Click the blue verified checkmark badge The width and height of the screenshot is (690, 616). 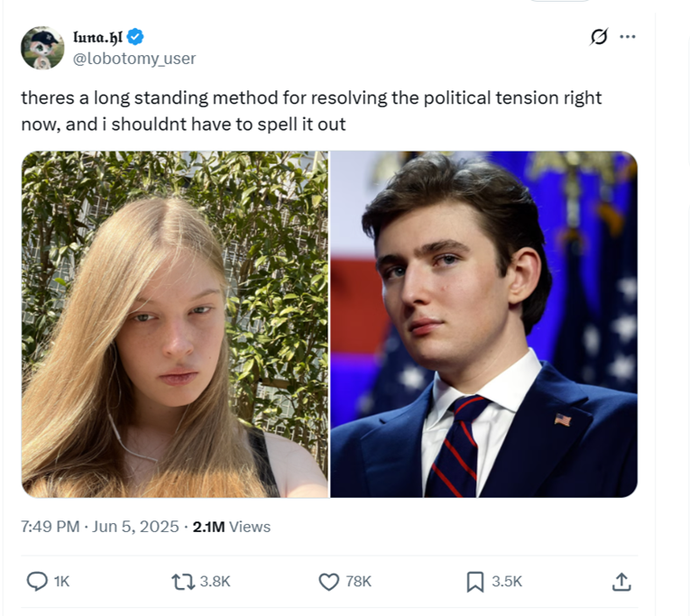(136, 37)
